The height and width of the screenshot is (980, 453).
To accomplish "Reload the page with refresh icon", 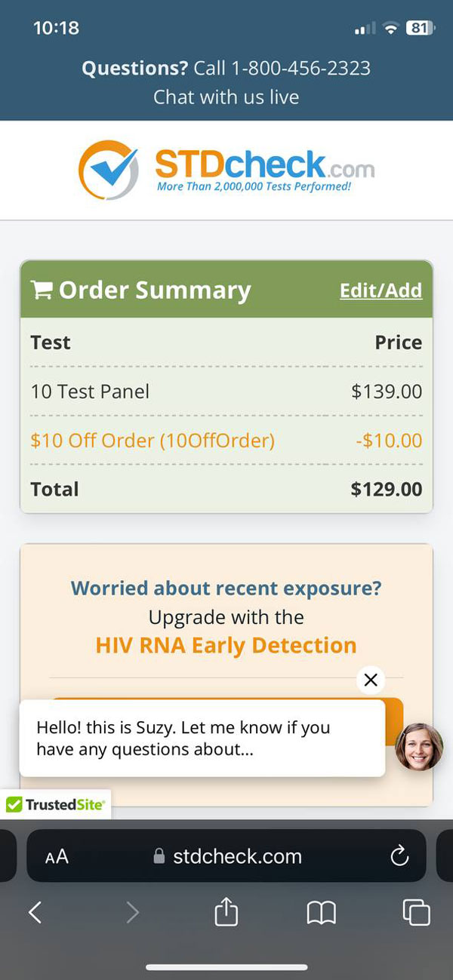I will coord(399,856).
